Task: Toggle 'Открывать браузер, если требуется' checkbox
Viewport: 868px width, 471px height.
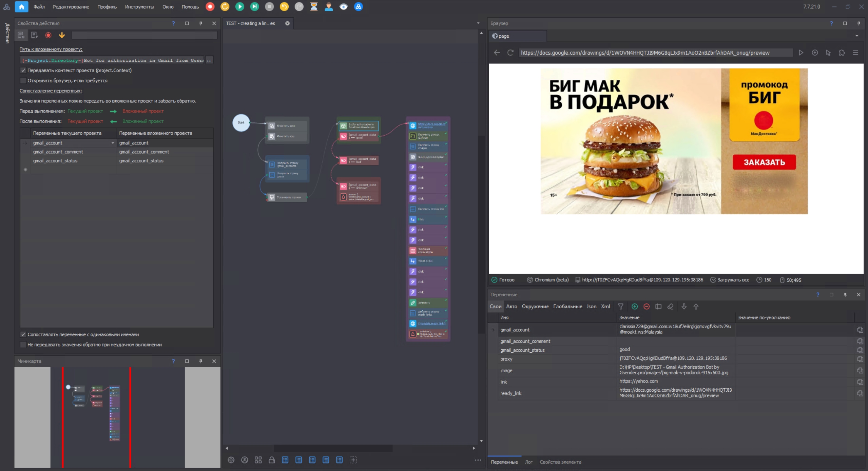Action: click(23, 81)
